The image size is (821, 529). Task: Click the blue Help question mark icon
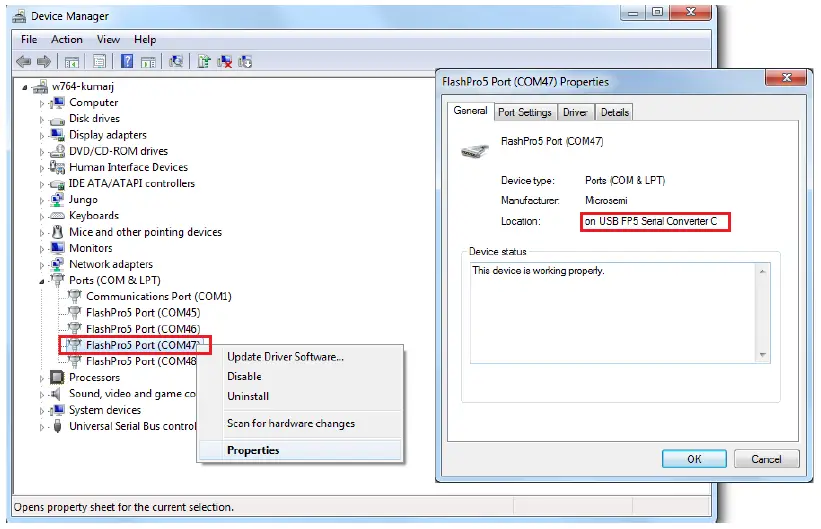click(x=127, y=61)
